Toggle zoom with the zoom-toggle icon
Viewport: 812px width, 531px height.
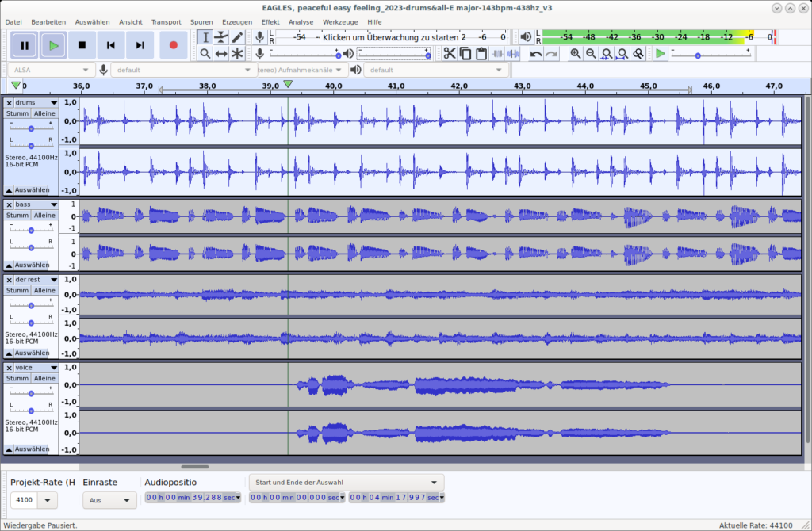[638, 53]
